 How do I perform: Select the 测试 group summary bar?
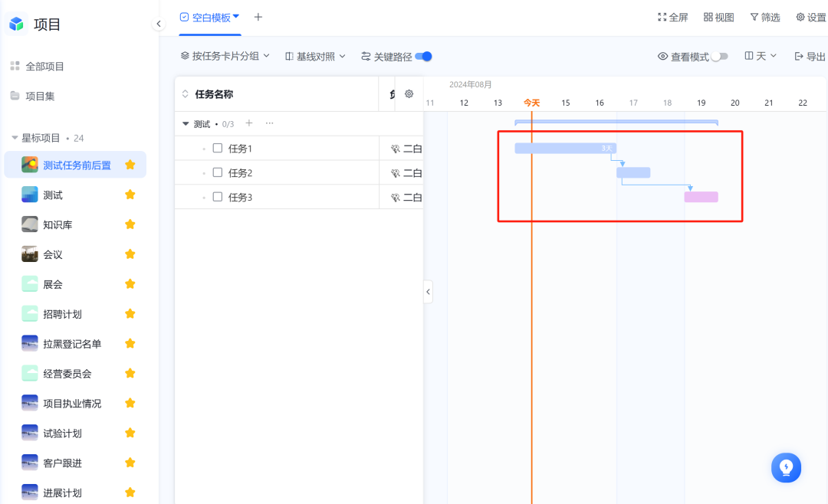coord(616,123)
